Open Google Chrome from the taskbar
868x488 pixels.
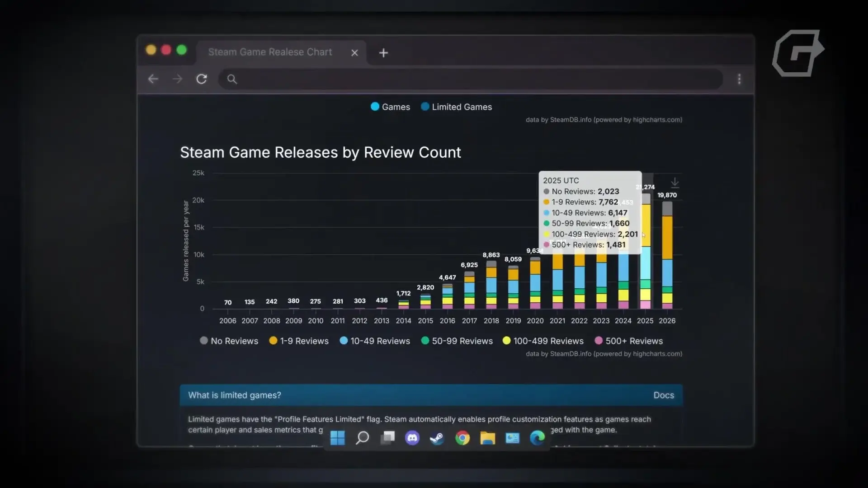point(462,437)
